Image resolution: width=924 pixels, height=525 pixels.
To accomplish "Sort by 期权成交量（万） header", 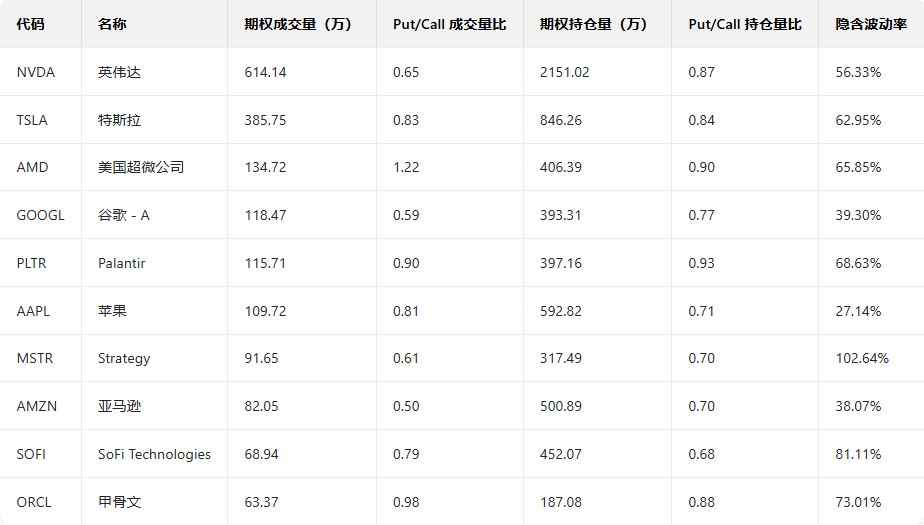I will 298,24.
